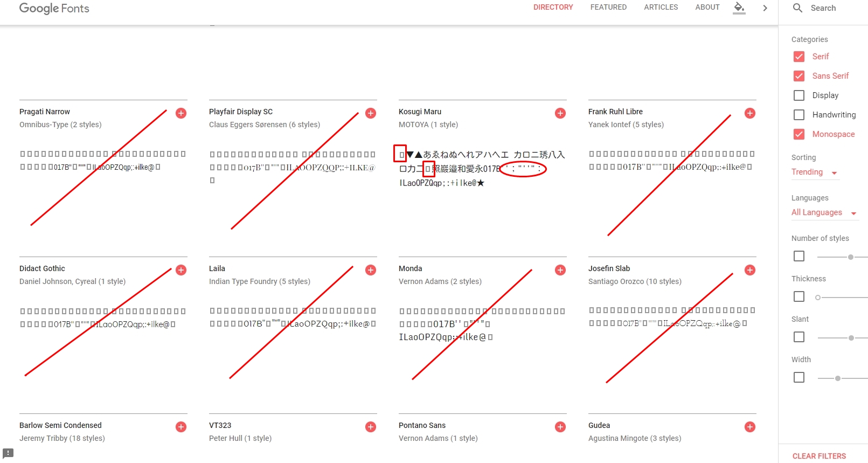Open the feedback exclamation icon
The image size is (868, 463).
pos(8,453)
